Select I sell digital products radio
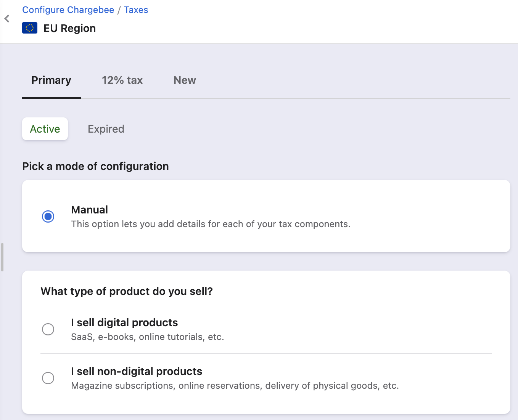This screenshot has width=518, height=420. [48, 329]
